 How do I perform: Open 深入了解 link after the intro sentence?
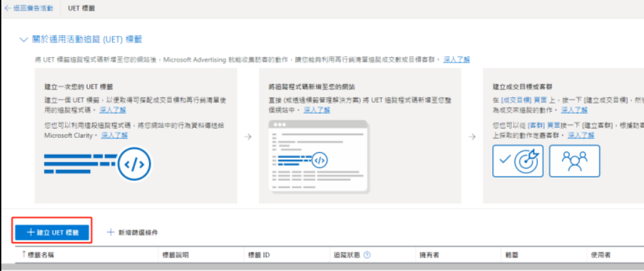(456, 60)
